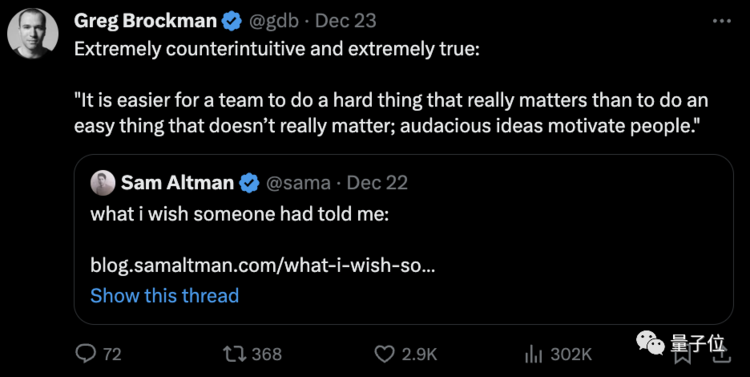The image size is (750, 377).
Task: Click Show this thread
Action: (165, 296)
